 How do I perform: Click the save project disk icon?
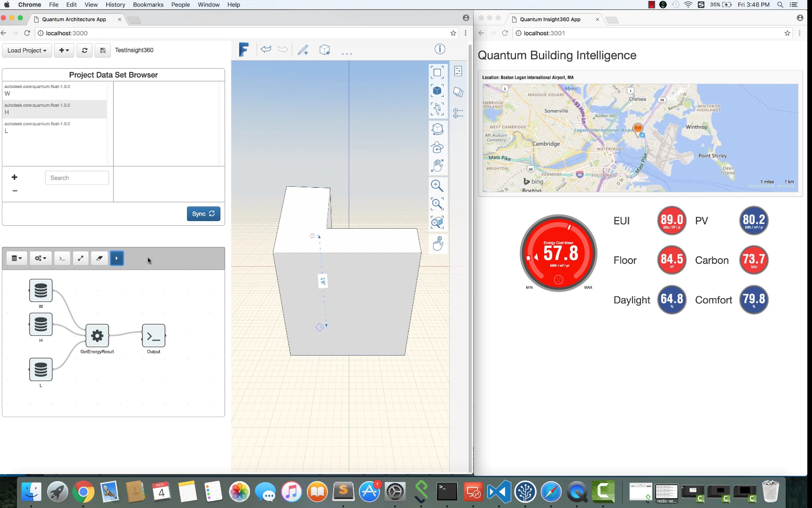point(103,50)
